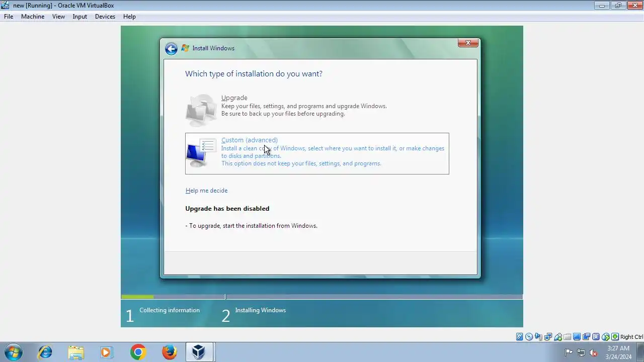Viewport: 644px width, 362px height.
Task: Open Windows Media Player from taskbar
Action: (x=107, y=352)
